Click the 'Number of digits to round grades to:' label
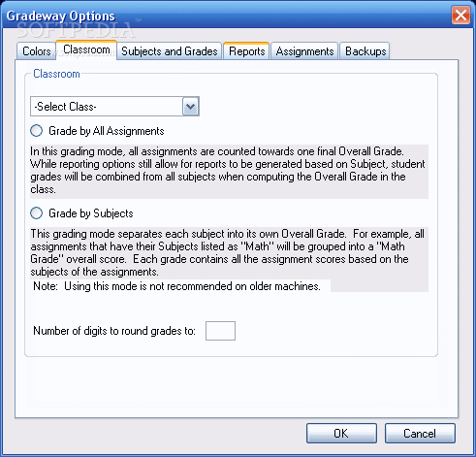 (x=114, y=331)
